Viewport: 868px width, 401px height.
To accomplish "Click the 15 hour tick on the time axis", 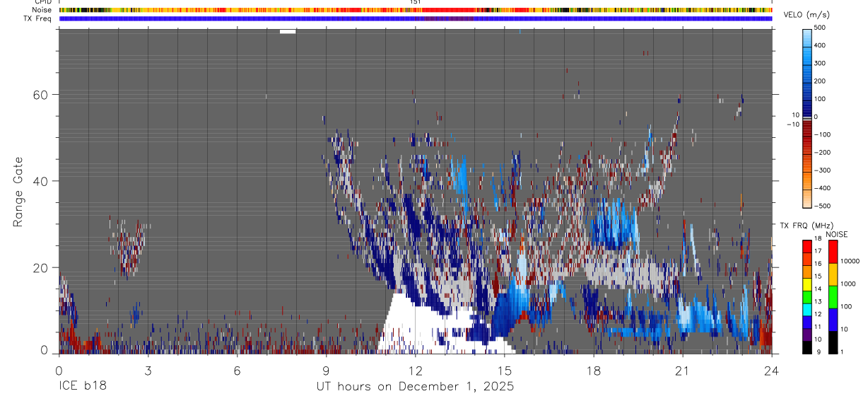I will pos(505,369).
